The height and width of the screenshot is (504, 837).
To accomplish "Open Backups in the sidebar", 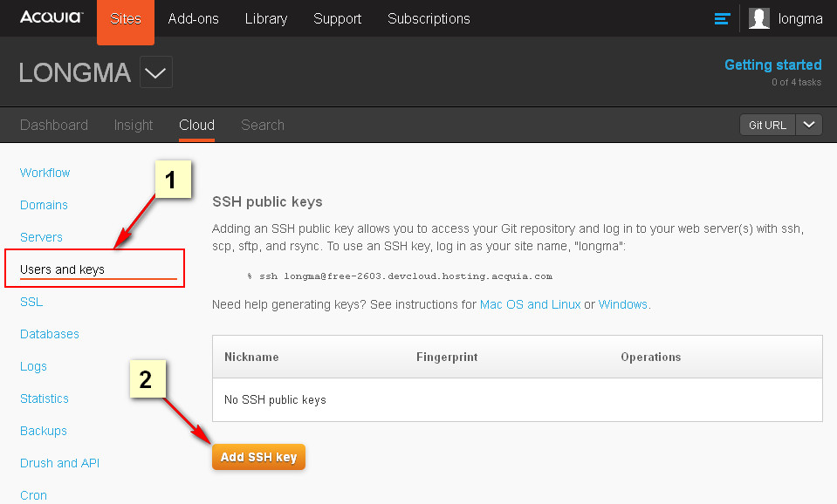I will [x=44, y=431].
